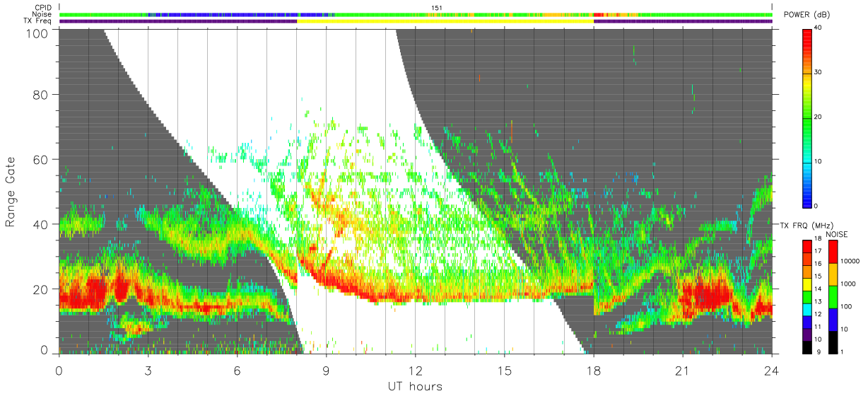868x401 pixels.
Task: Pick the purple 10–11 MHz TX FRQ swatch
Action: (x=807, y=334)
